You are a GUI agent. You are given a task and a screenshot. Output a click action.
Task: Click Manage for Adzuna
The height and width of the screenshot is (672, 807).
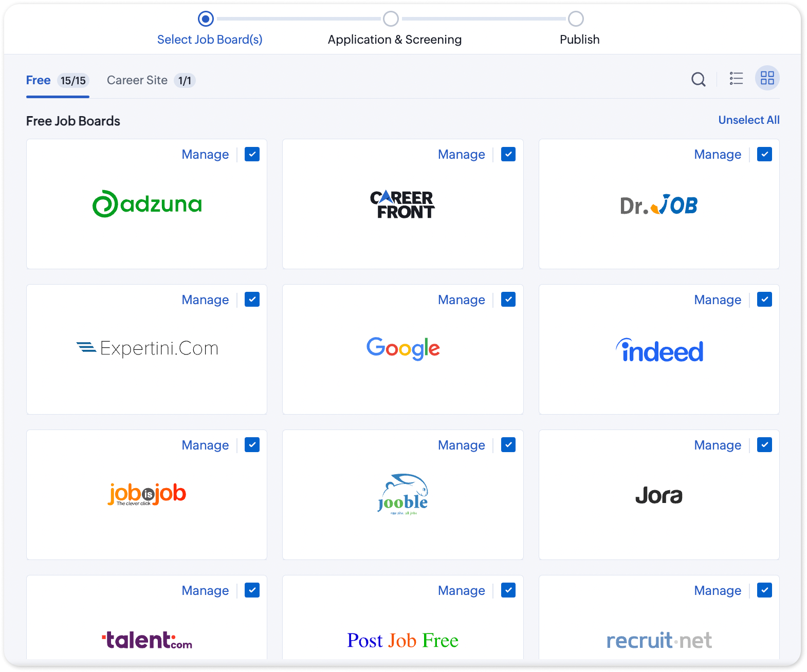pos(205,155)
